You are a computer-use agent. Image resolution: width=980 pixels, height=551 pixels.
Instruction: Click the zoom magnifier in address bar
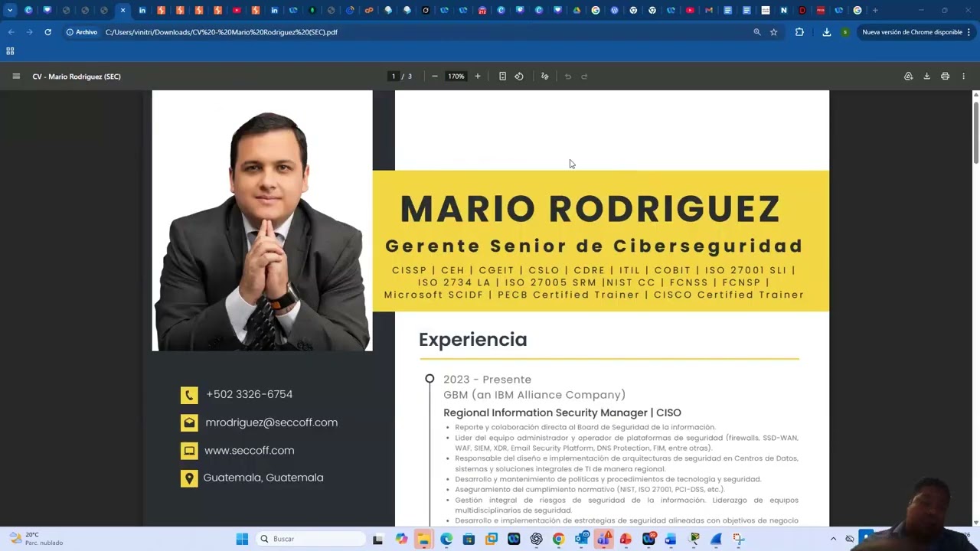coord(757,32)
